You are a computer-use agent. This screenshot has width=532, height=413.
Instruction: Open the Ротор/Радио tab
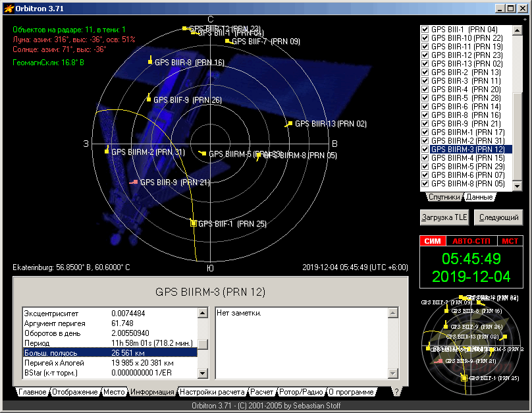point(301,392)
